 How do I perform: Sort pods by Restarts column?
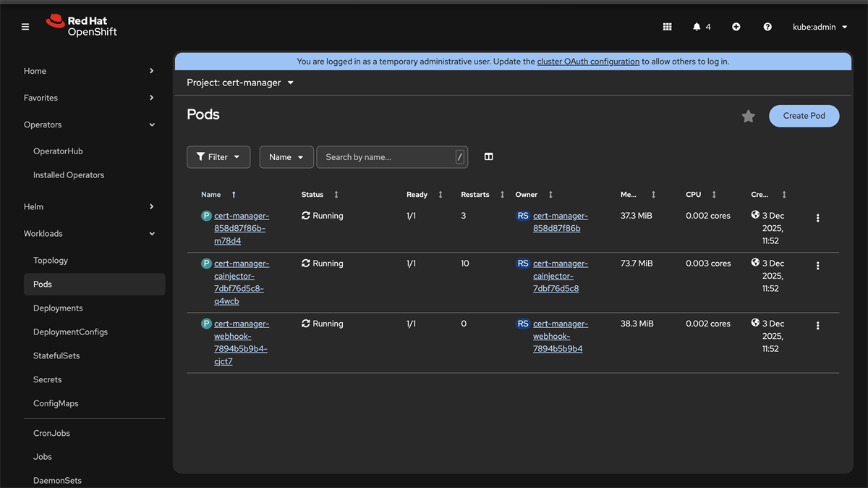tap(475, 195)
